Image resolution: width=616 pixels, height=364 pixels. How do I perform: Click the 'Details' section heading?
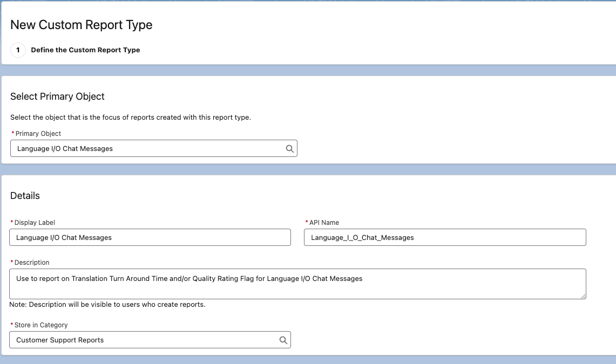click(x=25, y=196)
